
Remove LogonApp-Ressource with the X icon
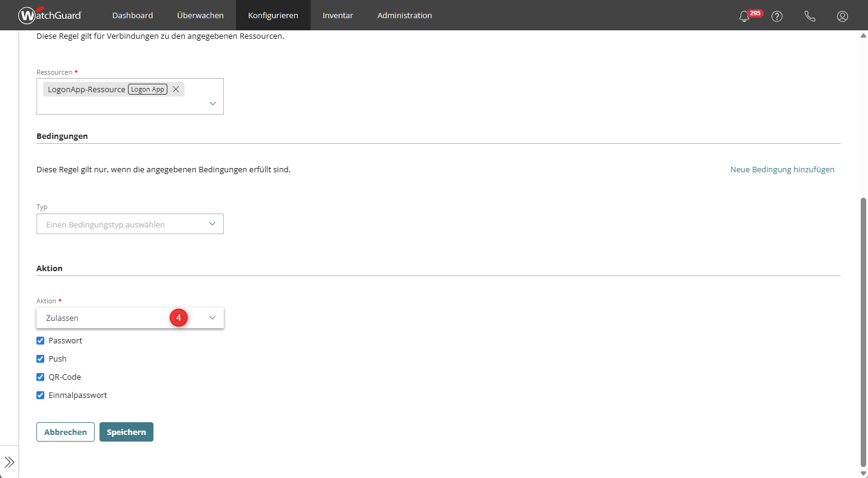176,89
